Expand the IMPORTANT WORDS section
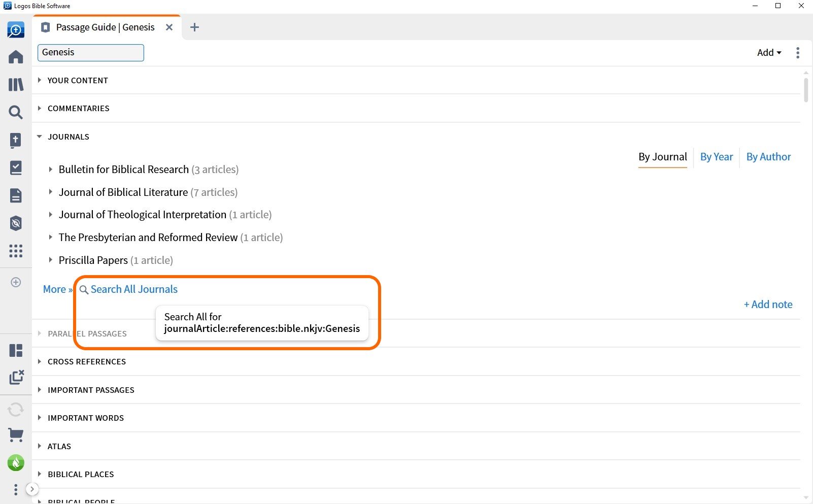 (40, 418)
